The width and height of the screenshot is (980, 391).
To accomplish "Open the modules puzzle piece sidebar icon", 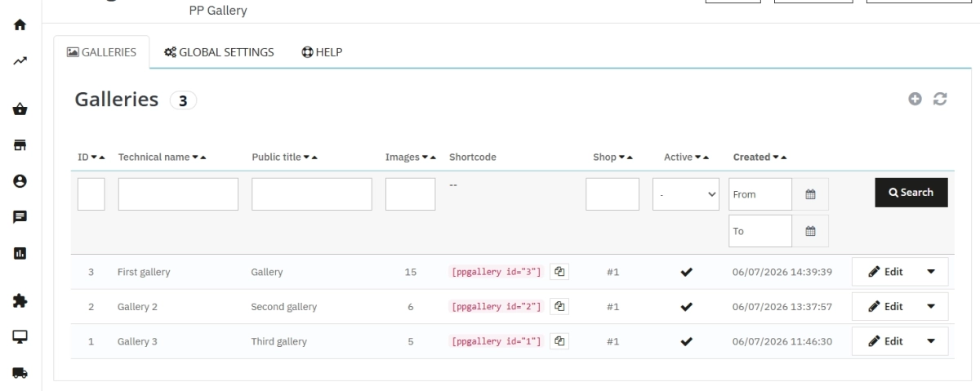I will coord(20,301).
